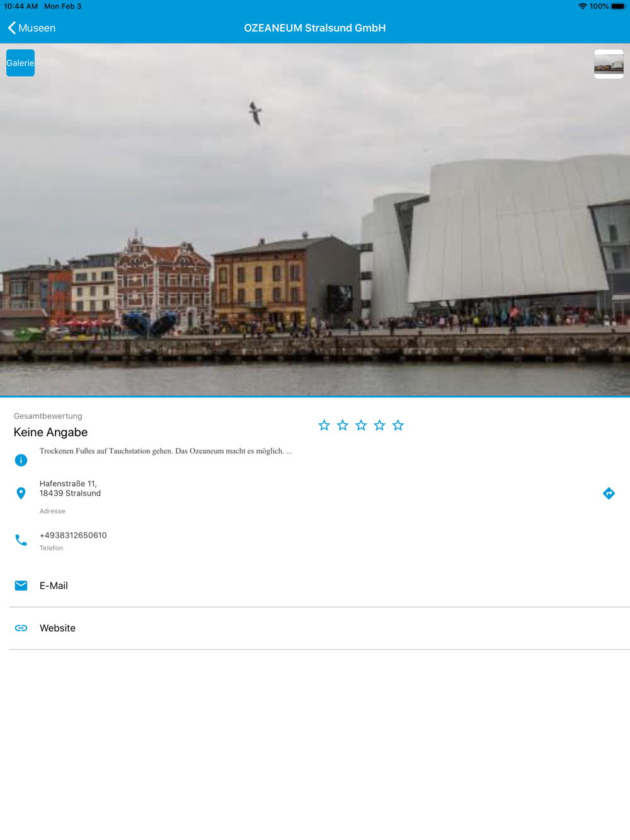Tap the chain link icon
Viewport: 630px width, 840px height.
click(21, 628)
